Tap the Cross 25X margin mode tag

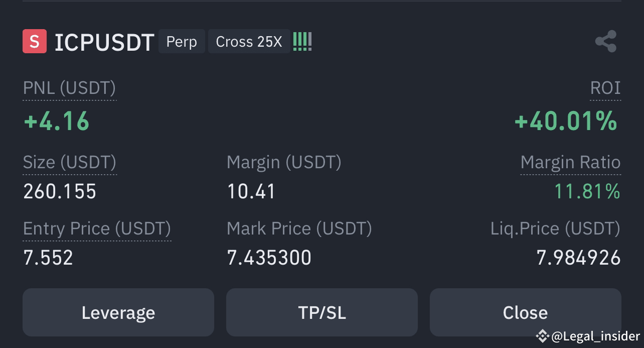[x=249, y=41]
